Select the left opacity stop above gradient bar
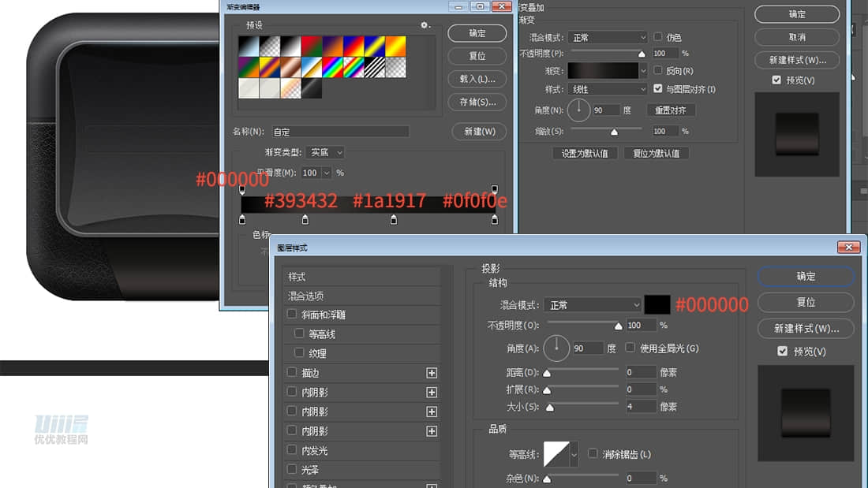Viewport: 868px width, 488px height. tap(242, 190)
